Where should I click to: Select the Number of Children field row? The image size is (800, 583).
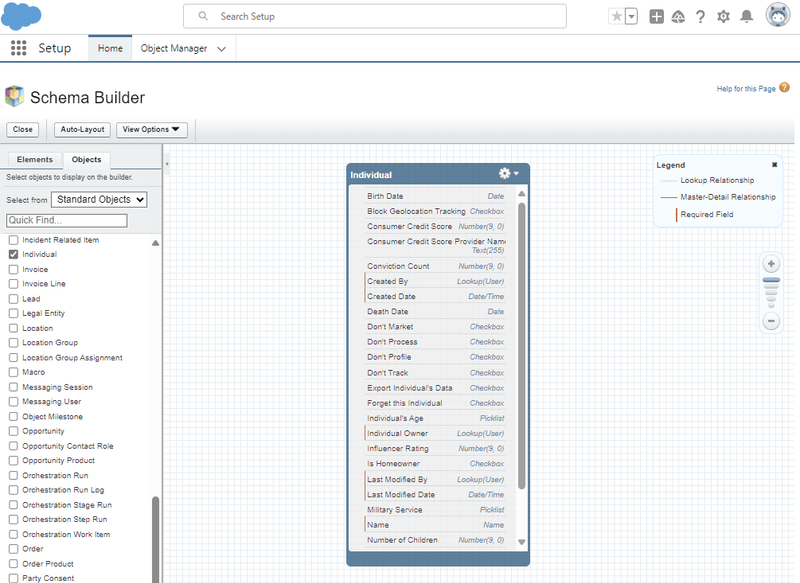pyautogui.click(x=435, y=540)
